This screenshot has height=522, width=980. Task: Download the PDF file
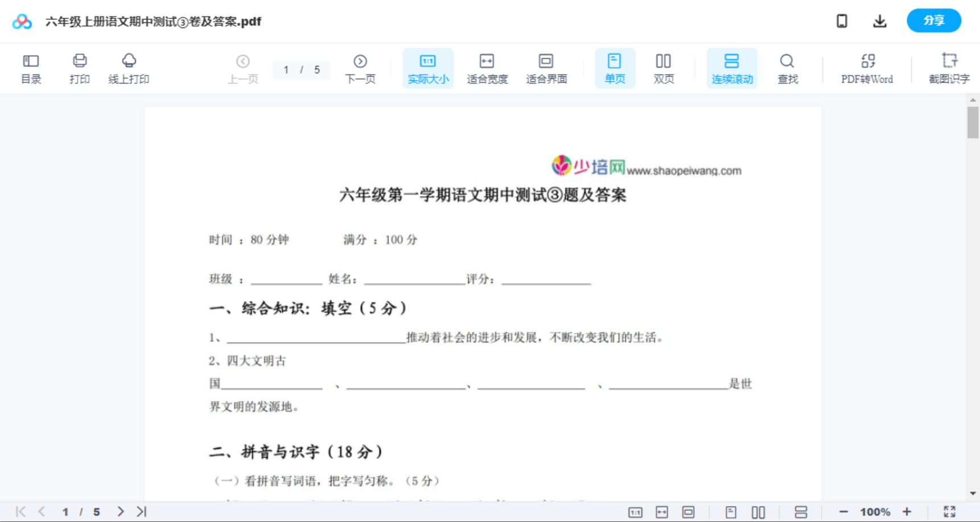879,20
